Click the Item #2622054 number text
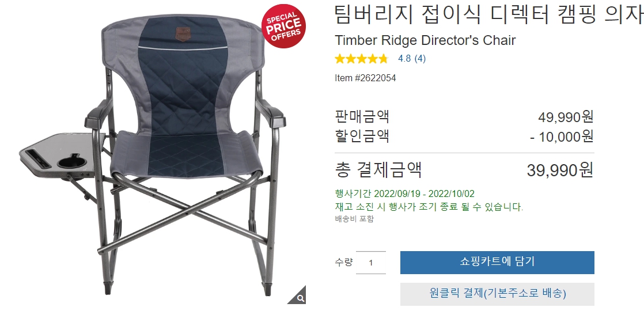Viewport: 644px width, 311px height. pyautogui.click(x=365, y=78)
